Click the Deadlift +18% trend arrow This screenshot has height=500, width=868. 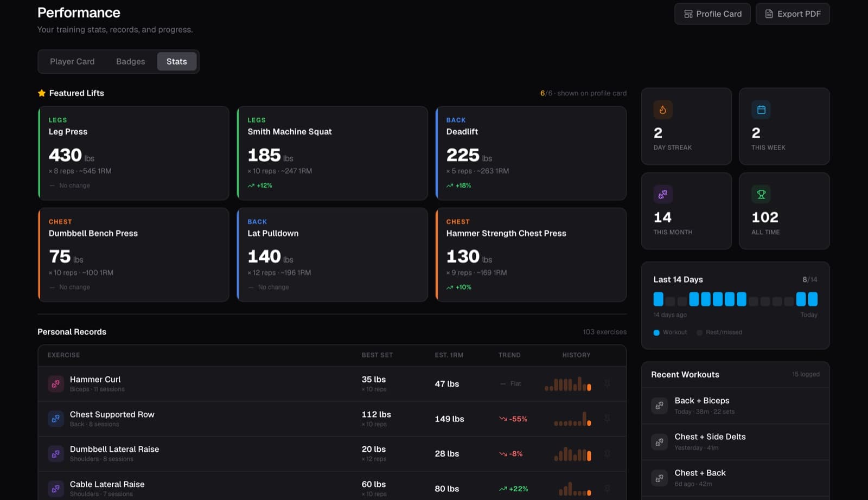pos(450,185)
